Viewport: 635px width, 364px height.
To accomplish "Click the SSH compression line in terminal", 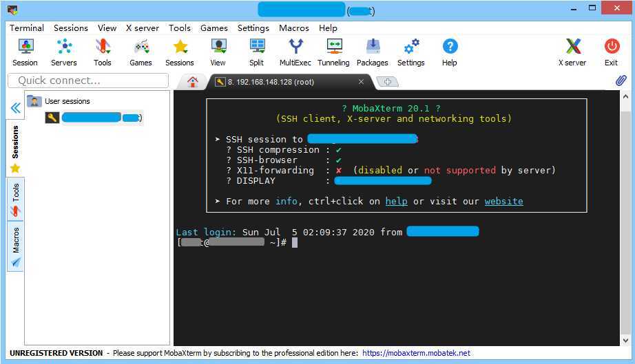I will pos(284,149).
